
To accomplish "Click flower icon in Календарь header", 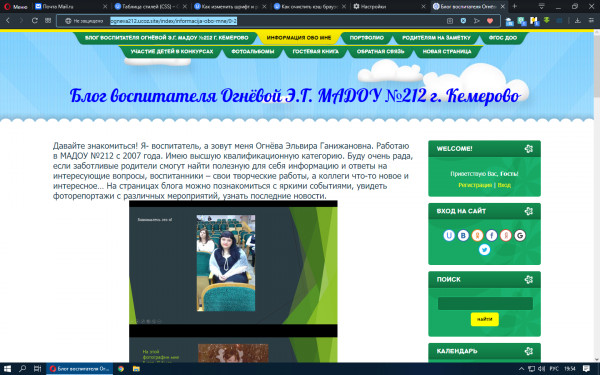I will (x=529, y=351).
